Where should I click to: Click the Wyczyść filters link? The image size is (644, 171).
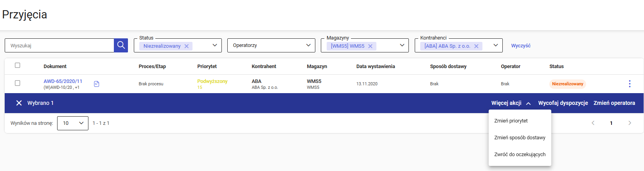(521, 46)
